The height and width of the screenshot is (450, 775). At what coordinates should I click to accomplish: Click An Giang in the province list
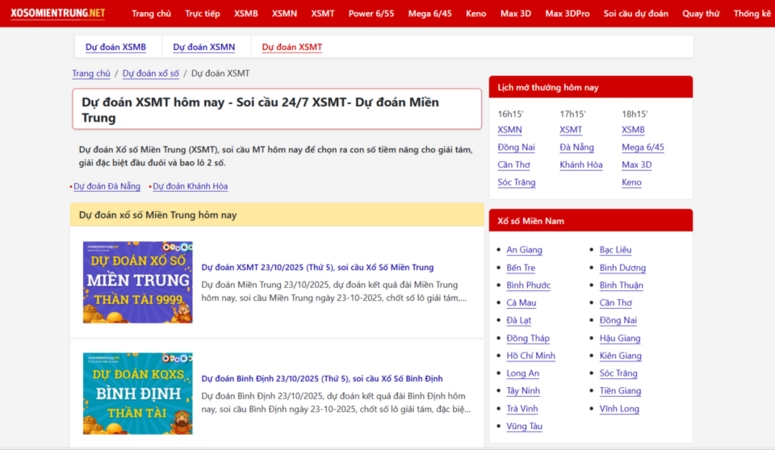coord(524,250)
